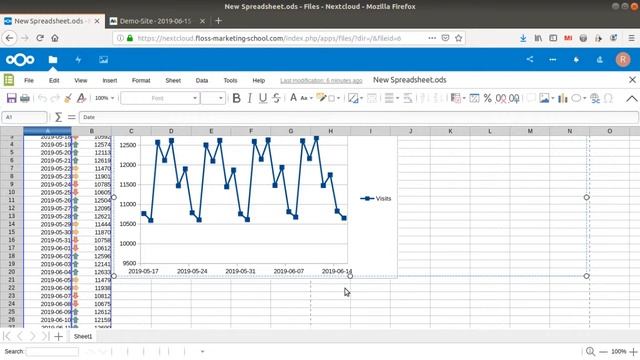The height and width of the screenshot is (360, 640).
Task: Click the Format as percent icon
Action: 487,98
